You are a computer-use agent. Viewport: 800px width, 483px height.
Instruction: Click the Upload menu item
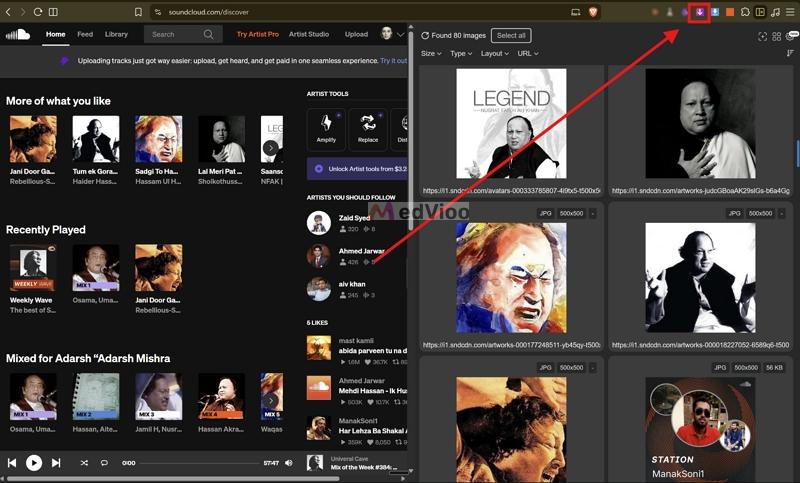[x=356, y=34]
